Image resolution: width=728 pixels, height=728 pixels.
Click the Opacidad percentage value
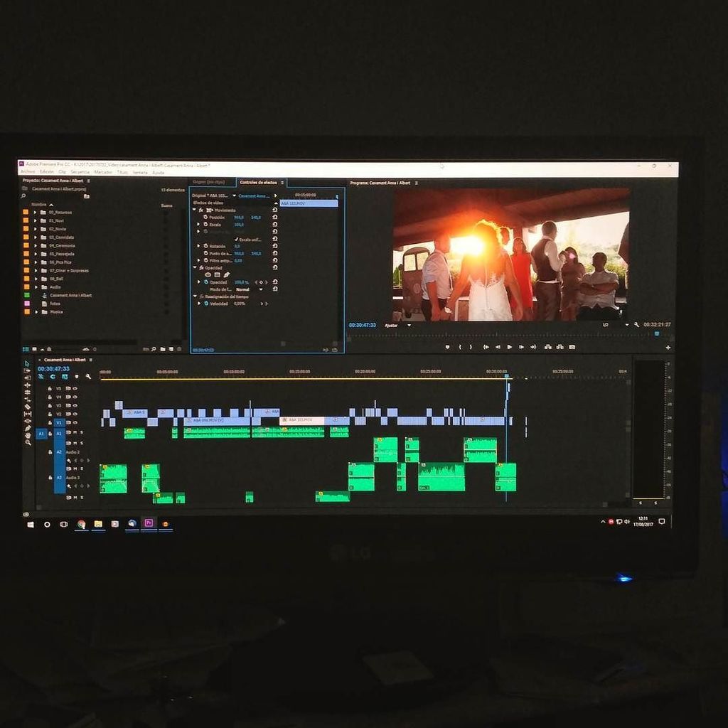(x=242, y=282)
